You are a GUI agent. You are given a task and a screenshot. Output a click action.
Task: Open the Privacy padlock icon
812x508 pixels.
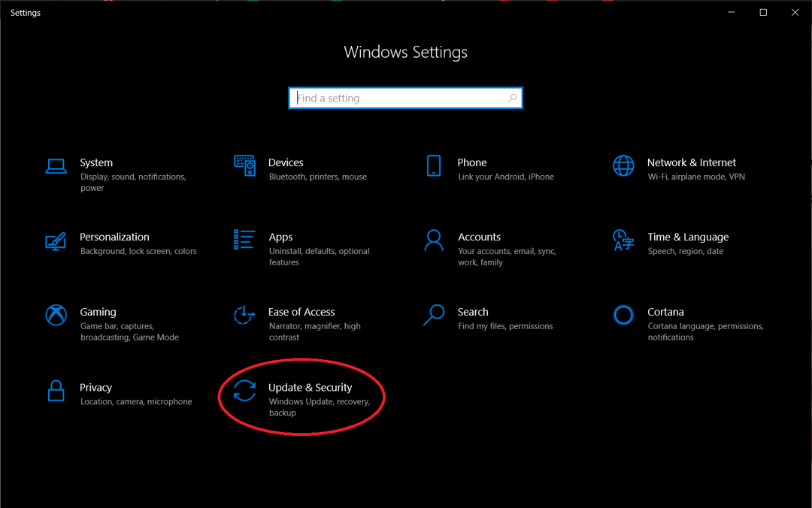pos(56,391)
